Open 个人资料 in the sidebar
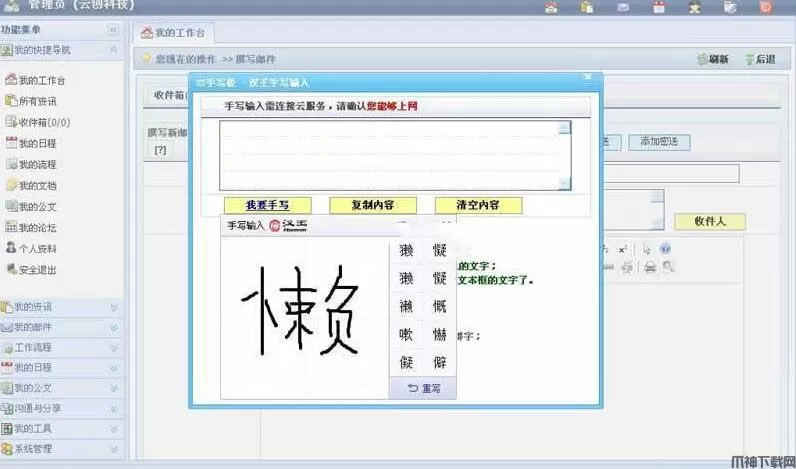Screen dimensions: 796x469 pos(30,249)
